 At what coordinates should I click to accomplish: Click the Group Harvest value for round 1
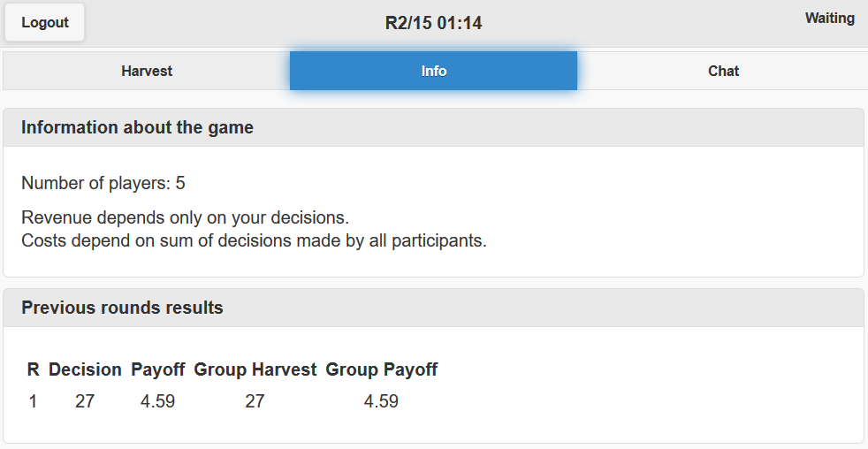point(255,401)
